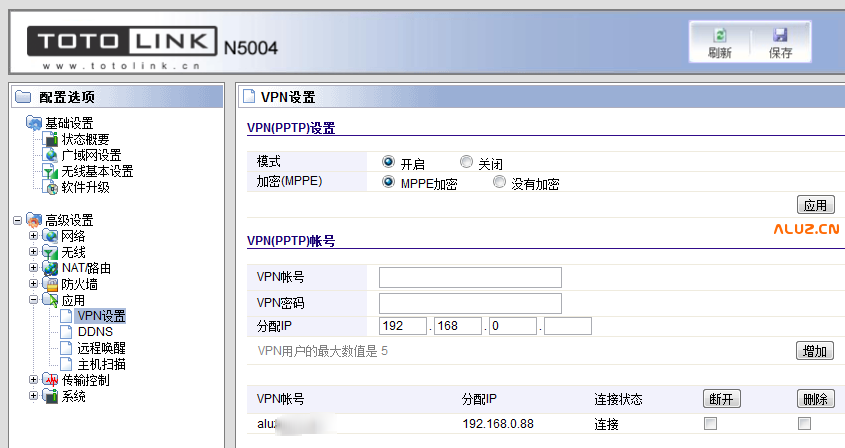Click the 增加 add button
This screenshot has height=448, width=845.
(815, 351)
